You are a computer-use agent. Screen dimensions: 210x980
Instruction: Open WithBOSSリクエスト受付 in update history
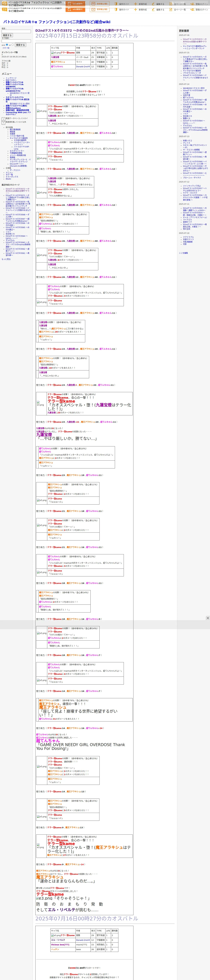click(x=194, y=88)
